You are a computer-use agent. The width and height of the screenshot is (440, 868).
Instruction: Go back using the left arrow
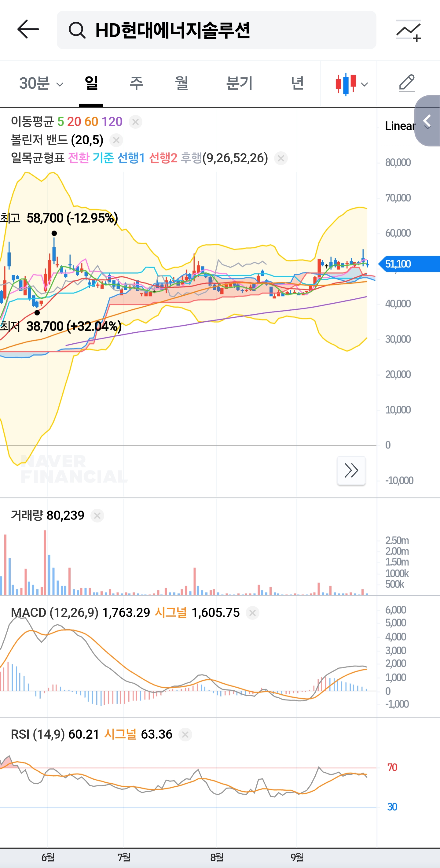pos(28,29)
